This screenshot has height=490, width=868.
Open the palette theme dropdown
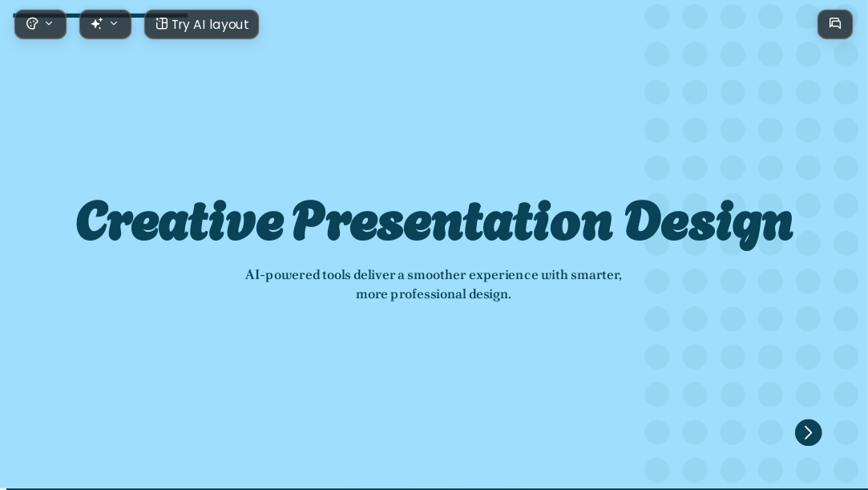(40, 24)
